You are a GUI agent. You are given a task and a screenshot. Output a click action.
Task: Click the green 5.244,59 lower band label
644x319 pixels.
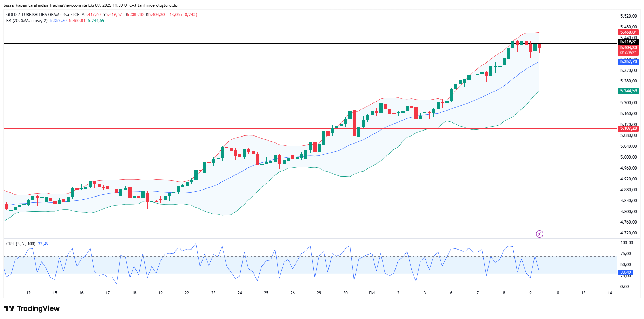click(628, 91)
